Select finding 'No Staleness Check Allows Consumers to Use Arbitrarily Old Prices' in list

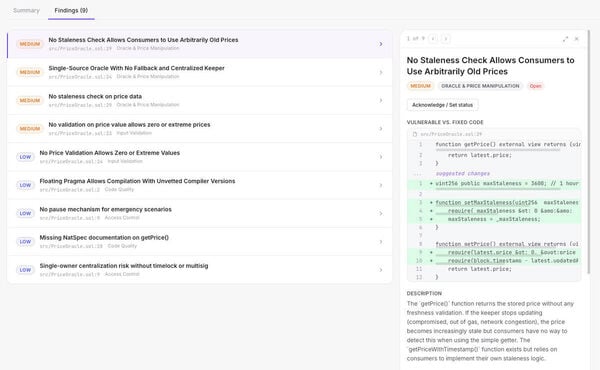(200, 44)
